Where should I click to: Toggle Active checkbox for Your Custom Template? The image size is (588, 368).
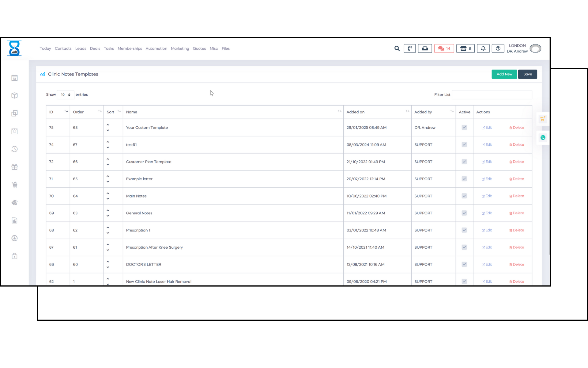pyautogui.click(x=464, y=128)
